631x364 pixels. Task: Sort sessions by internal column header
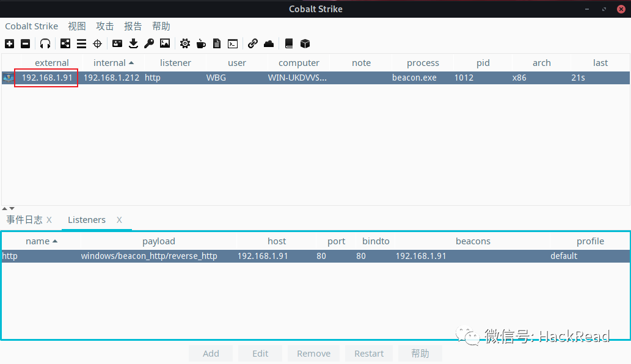point(113,63)
